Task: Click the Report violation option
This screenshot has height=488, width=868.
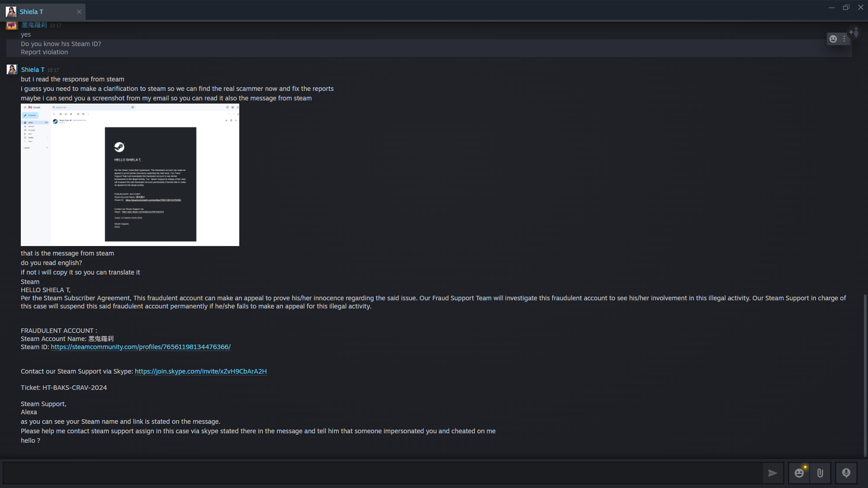Action: click(44, 52)
